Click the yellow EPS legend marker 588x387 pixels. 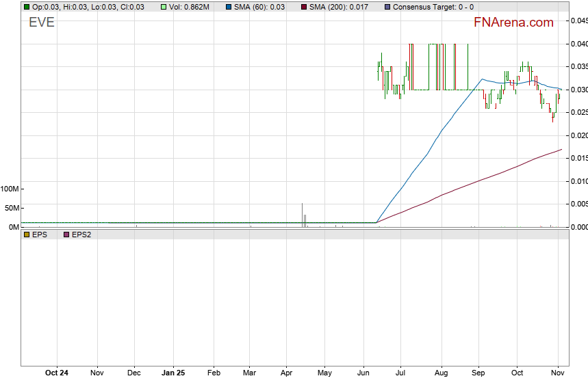coord(26,235)
